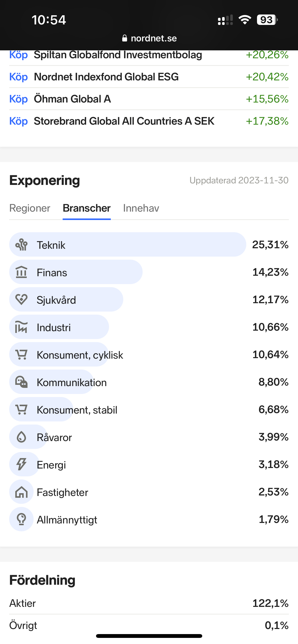
Task: Switch to the Regioner tab
Action: coord(30,208)
